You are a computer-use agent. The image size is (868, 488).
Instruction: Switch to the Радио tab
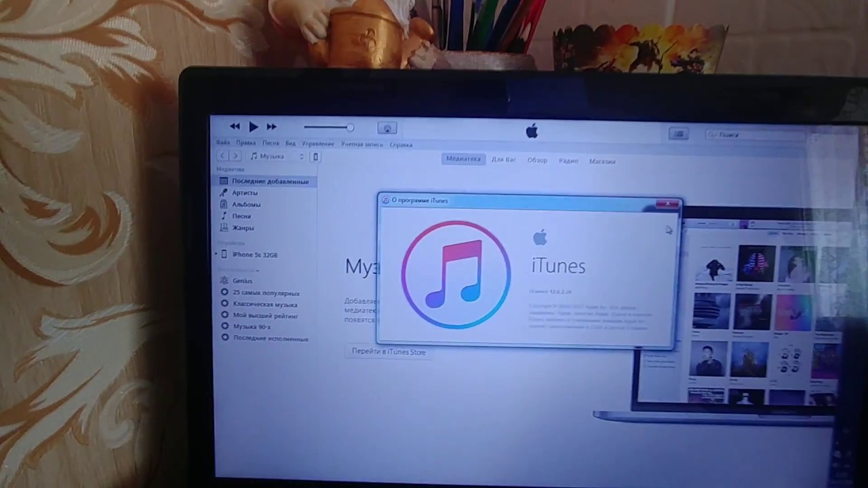[x=568, y=161]
